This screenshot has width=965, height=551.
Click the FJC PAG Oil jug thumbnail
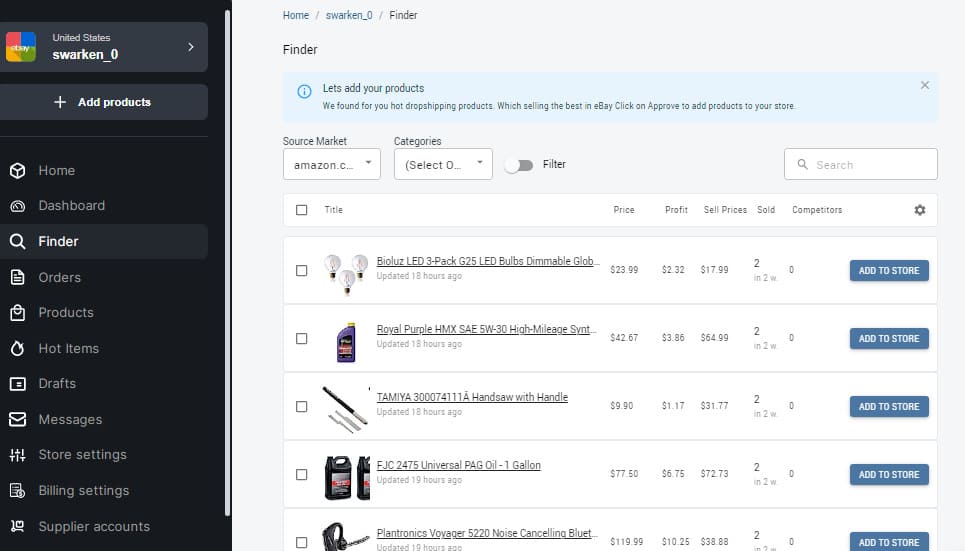(346, 478)
